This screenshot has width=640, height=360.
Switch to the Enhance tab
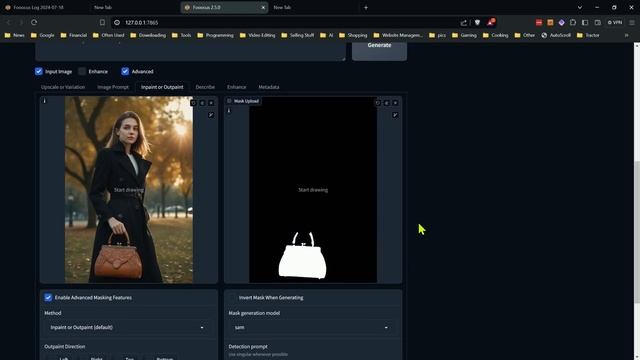click(x=236, y=87)
